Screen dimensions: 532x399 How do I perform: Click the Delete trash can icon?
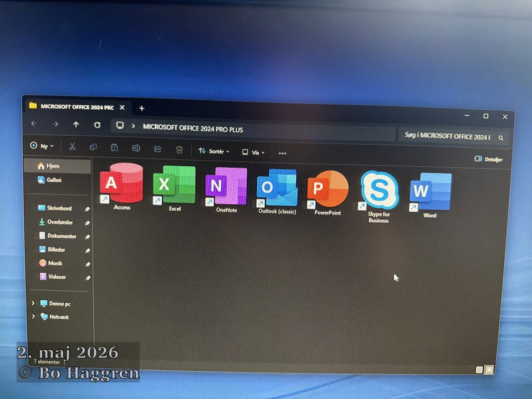tap(180, 150)
